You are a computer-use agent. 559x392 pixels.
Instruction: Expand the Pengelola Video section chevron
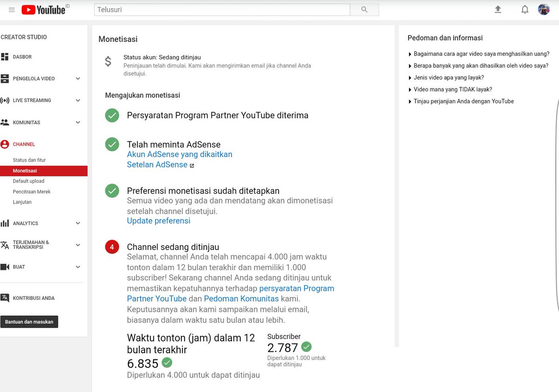[78, 79]
